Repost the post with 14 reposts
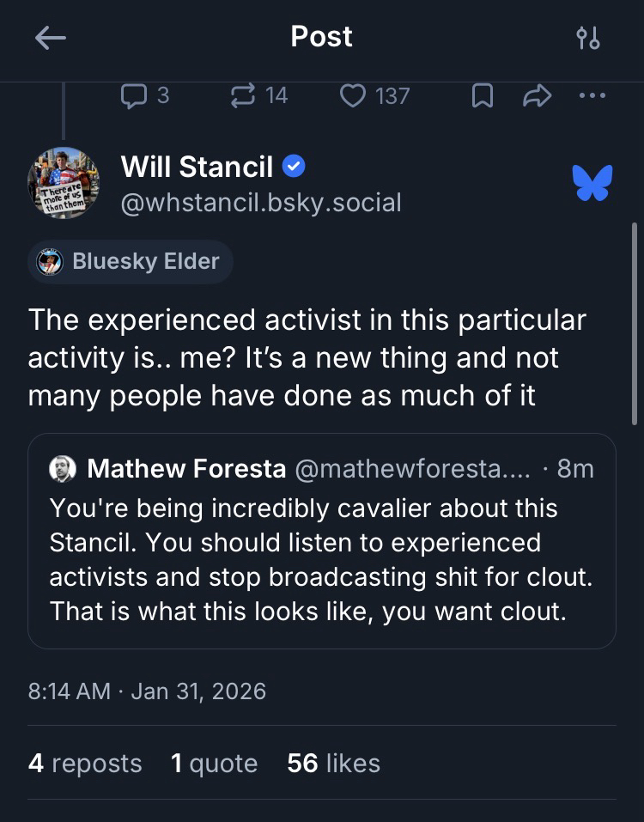The width and height of the screenshot is (644, 822). click(x=243, y=95)
